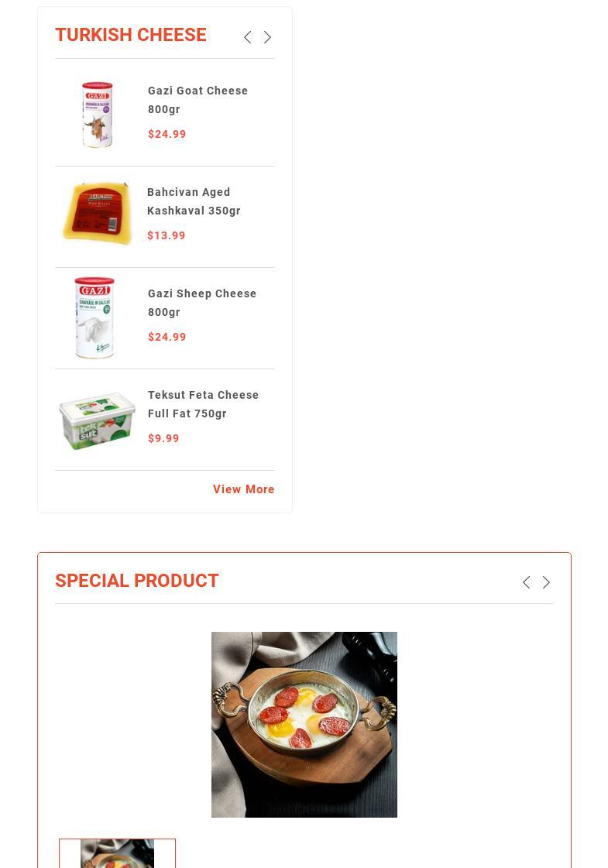Click Bahcivan Aged Kashkaval 350gr title
608x868 pixels.
194,201
